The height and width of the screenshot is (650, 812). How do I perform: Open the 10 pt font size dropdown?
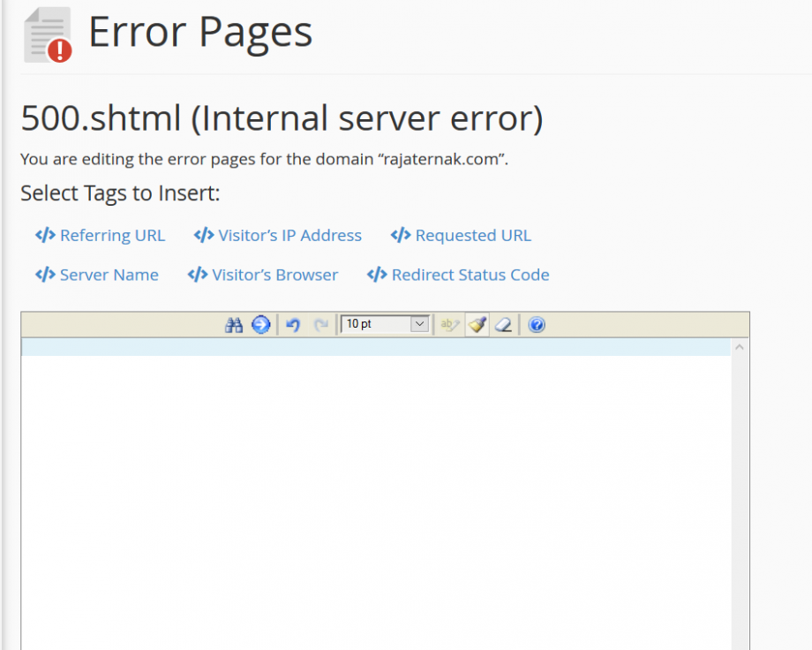click(418, 324)
